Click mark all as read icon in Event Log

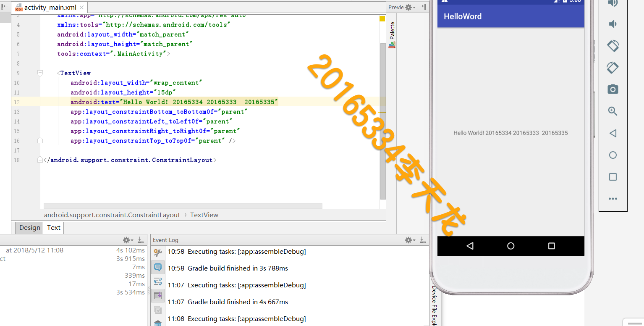click(158, 310)
